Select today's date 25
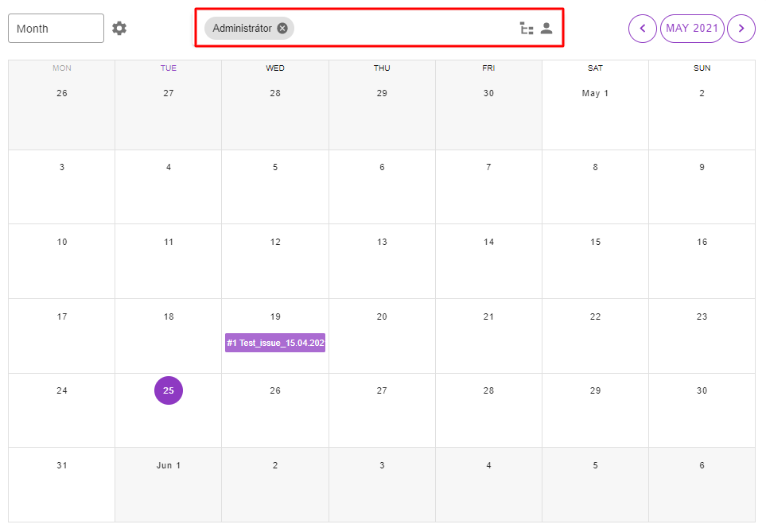The width and height of the screenshot is (766, 532). point(169,390)
